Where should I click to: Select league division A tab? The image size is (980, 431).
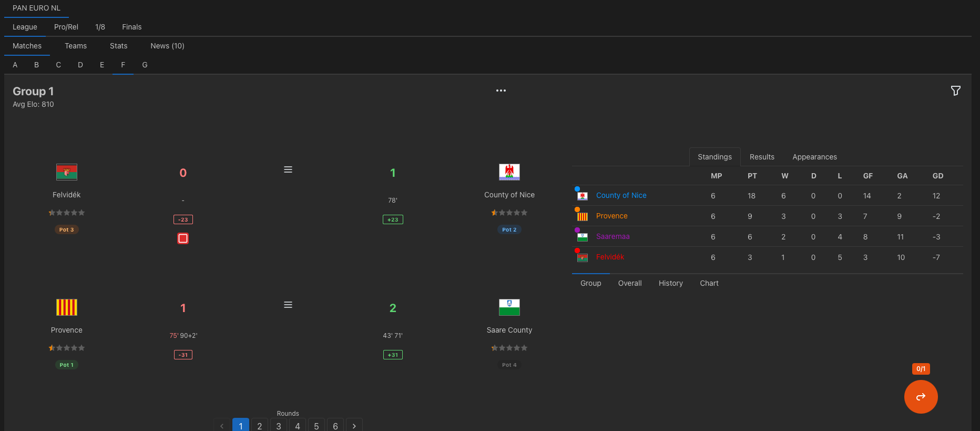pyautogui.click(x=15, y=65)
